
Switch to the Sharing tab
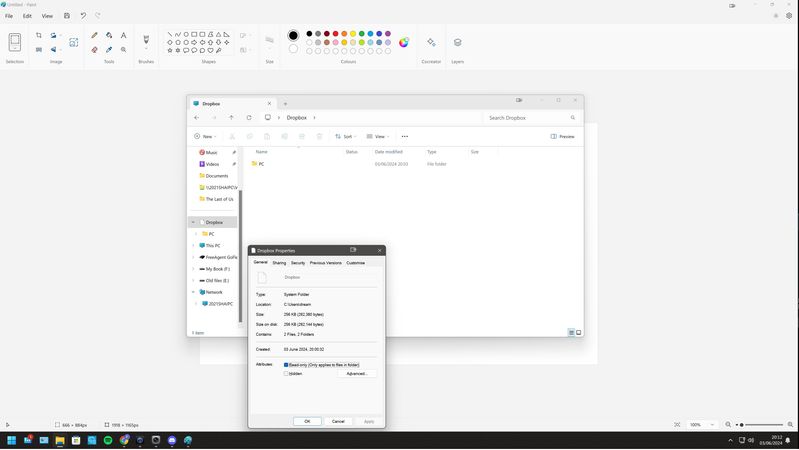coord(279,263)
